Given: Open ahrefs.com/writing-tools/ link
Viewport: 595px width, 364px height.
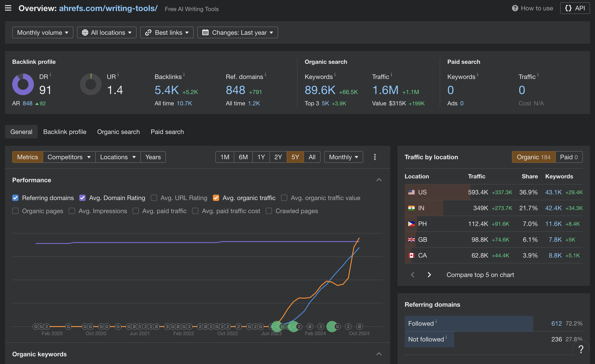Looking at the screenshot, I should click(108, 8).
